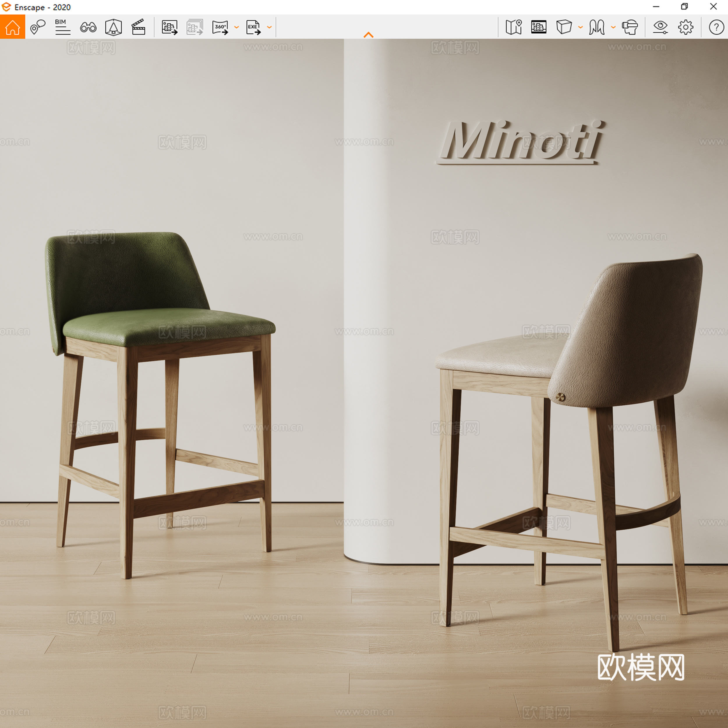This screenshot has width=728, height=728.
Task: Open the visual settings eye icon
Action: 660,27
